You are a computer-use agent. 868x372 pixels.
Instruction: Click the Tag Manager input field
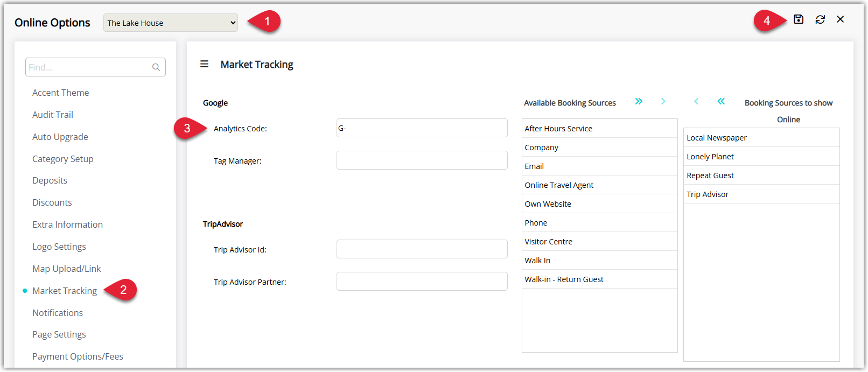point(422,160)
